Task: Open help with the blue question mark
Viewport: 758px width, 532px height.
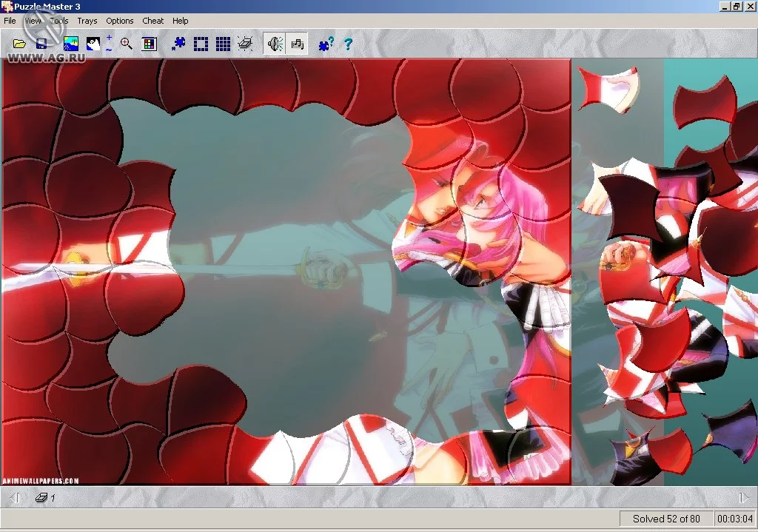Action: [348, 44]
